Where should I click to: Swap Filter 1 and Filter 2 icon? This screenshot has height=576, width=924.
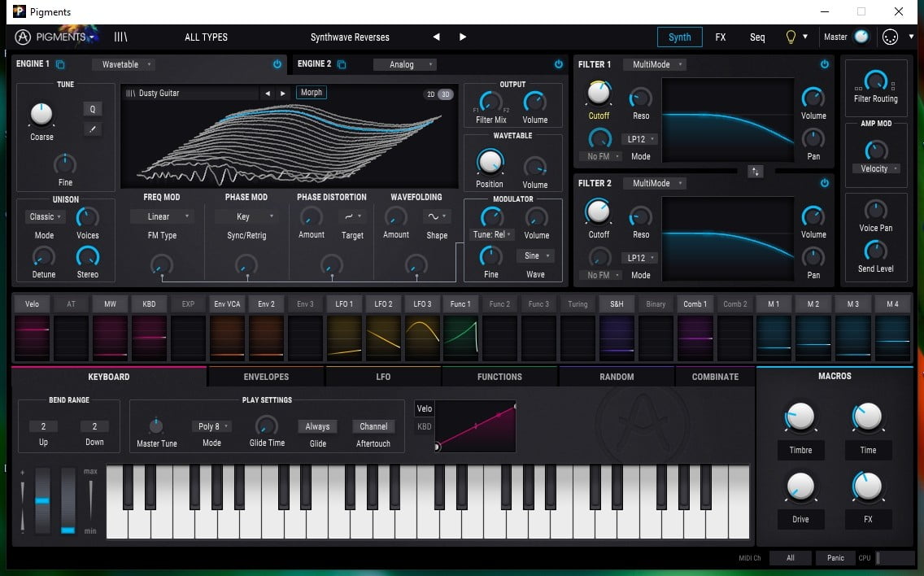coord(756,172)
